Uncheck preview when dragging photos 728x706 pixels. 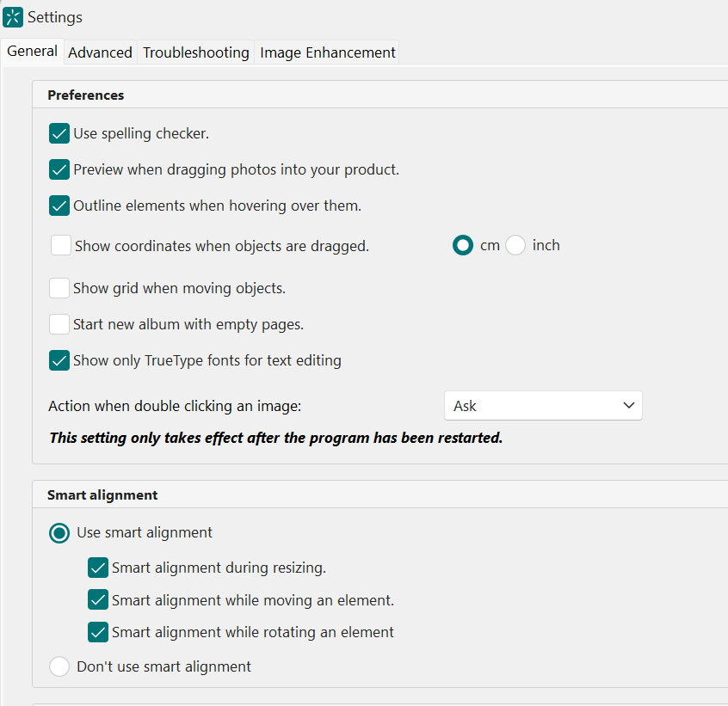click(x=59, y=169)
